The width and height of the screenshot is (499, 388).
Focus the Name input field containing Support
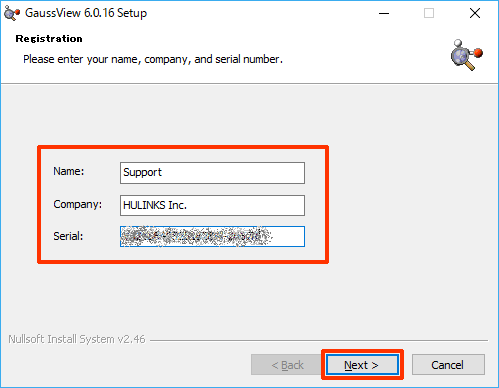click(212, 173)
